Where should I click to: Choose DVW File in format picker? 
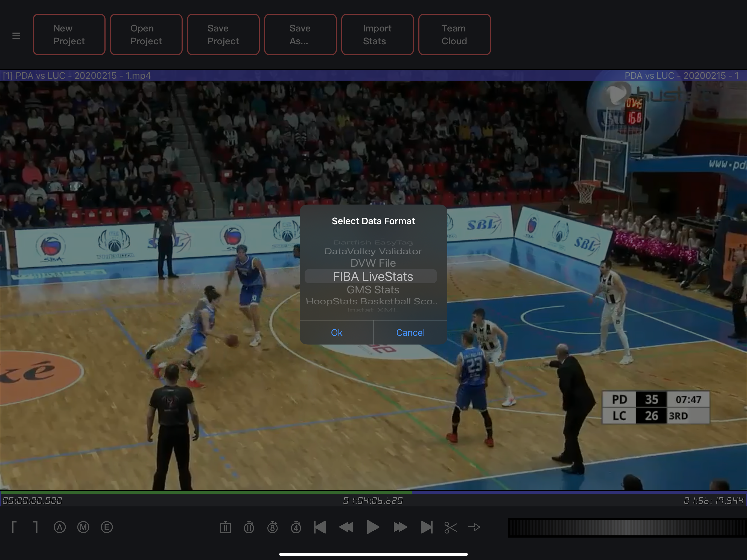373,263
